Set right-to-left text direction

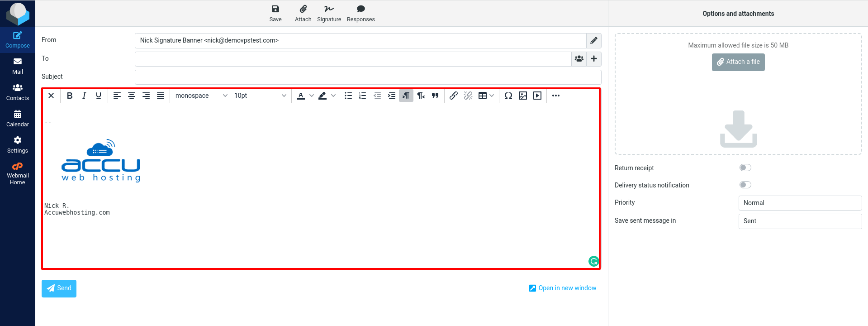tap(421, 96)
